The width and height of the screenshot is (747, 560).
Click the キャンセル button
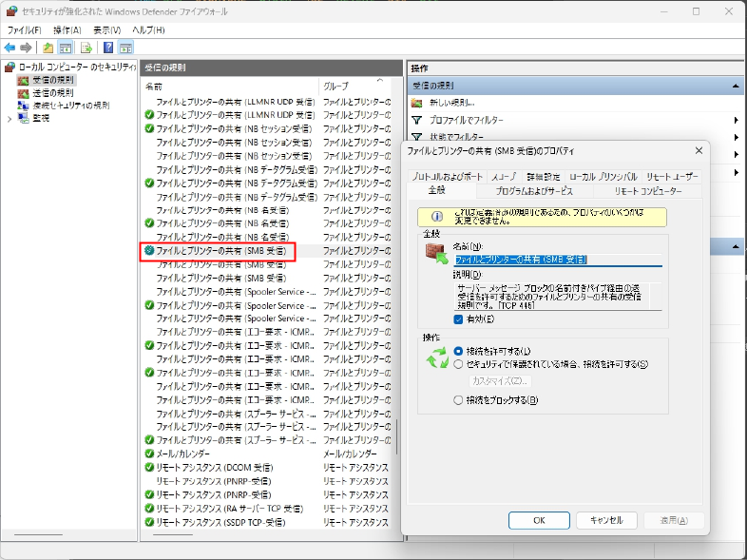click(605, 520)
